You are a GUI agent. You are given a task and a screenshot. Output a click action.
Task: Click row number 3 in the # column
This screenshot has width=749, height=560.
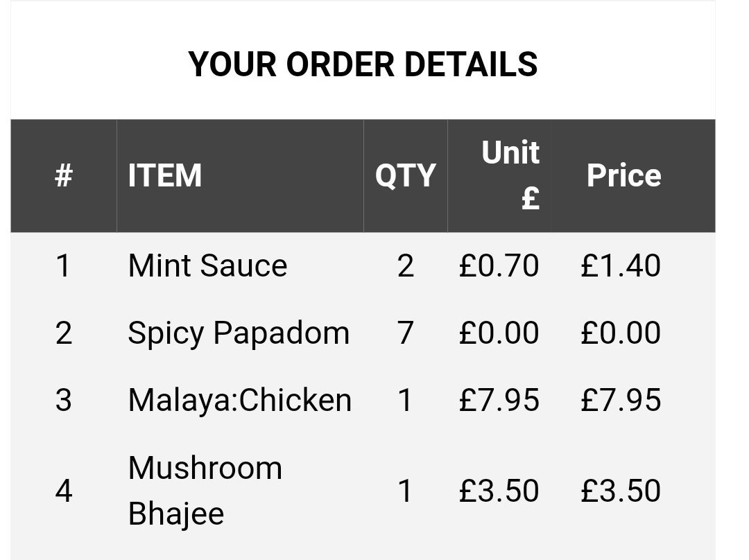[x=64, y=401]
